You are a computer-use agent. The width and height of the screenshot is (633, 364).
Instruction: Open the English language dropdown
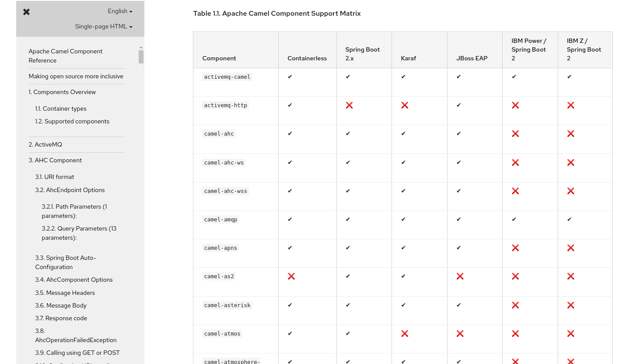click(x=120, y=11)
